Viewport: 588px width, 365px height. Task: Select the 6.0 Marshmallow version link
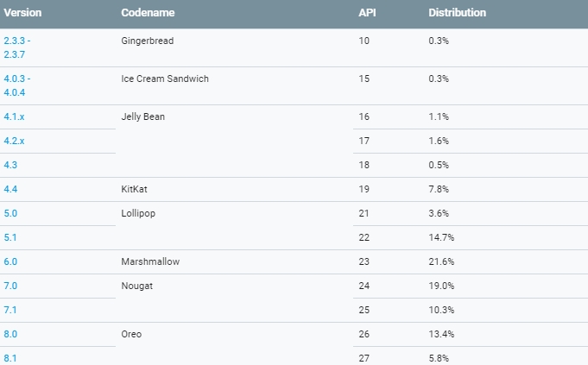pyautogui.click(x=10, y=261)
